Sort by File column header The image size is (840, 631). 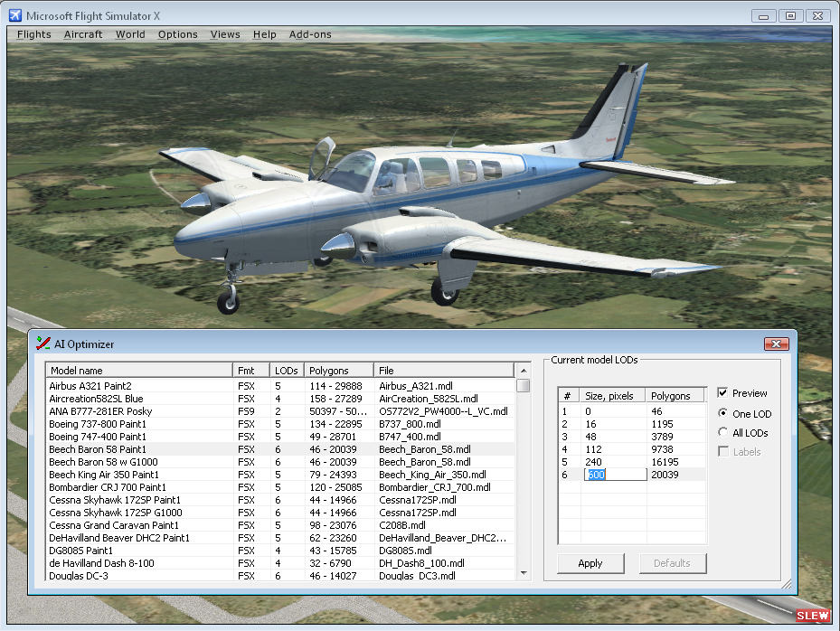pos(444,370)
